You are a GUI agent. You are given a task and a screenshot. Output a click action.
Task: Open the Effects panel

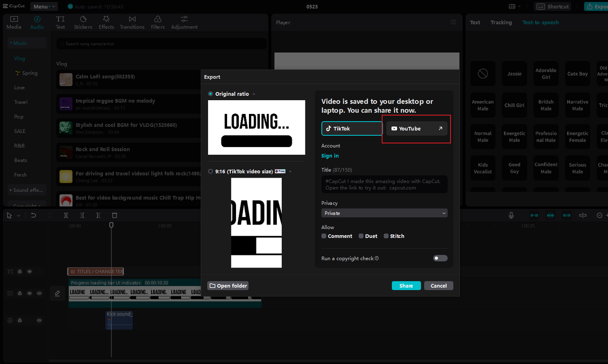[106, 22]
